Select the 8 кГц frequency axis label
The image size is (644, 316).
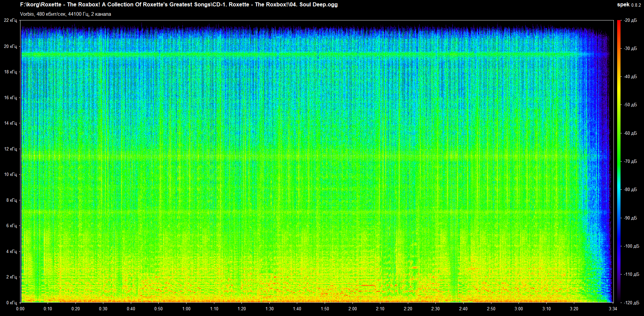(11, 200)
